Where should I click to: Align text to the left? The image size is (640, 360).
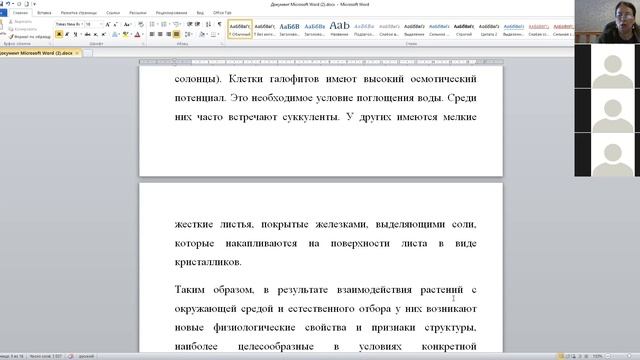[152, 34]
